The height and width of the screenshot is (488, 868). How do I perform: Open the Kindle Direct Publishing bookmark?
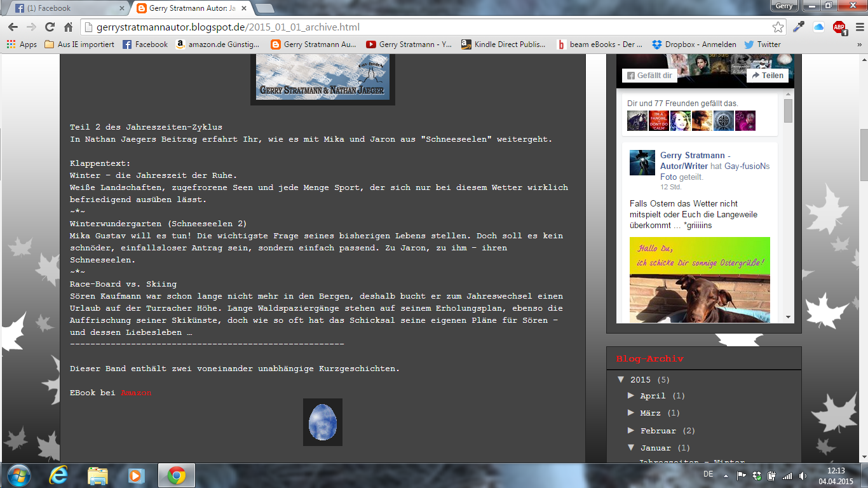pyautogui.click(x=503, y=44)
